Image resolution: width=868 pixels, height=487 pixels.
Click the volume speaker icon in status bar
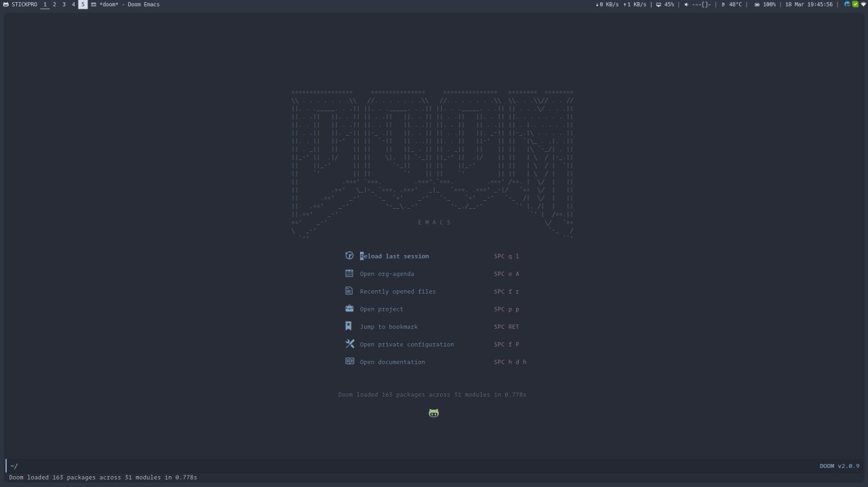(x=686, y=4)
